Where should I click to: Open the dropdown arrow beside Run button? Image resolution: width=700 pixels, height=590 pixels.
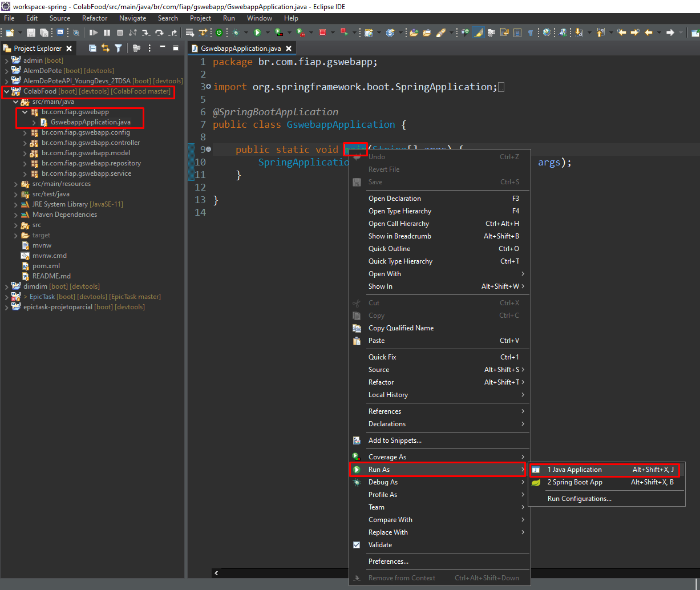point(267,33)
